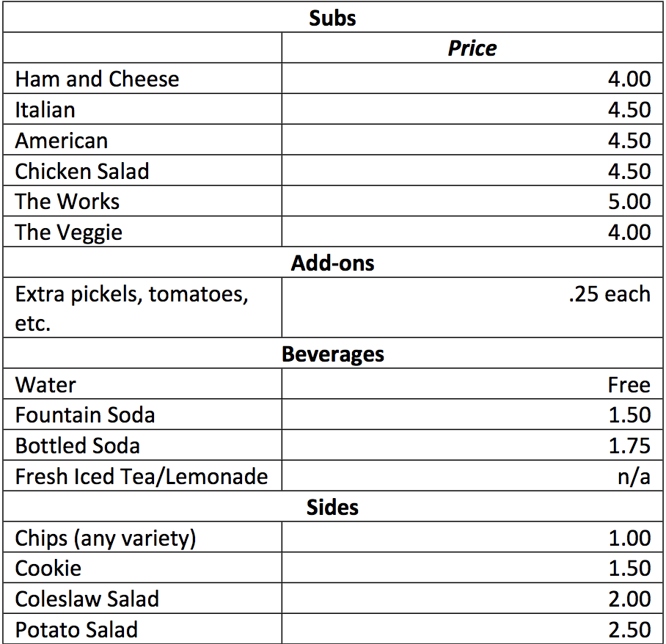Image resolution: width=666 pixels, height=644 pixels.
Task: Select the Ham and Cheese cell
Action: 97,79
